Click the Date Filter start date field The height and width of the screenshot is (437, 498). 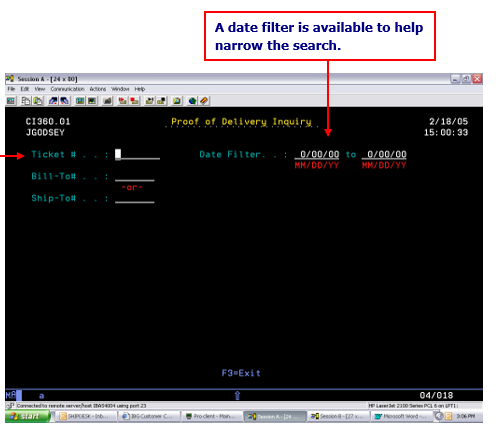pos(317,154)
